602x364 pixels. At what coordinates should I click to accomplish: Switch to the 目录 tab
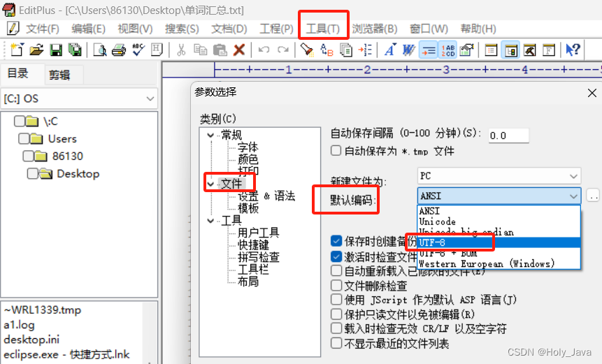(18, 73)
